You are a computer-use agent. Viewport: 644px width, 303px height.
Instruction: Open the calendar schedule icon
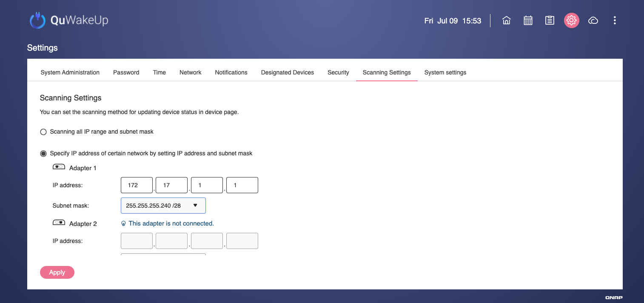pos(528,20)
